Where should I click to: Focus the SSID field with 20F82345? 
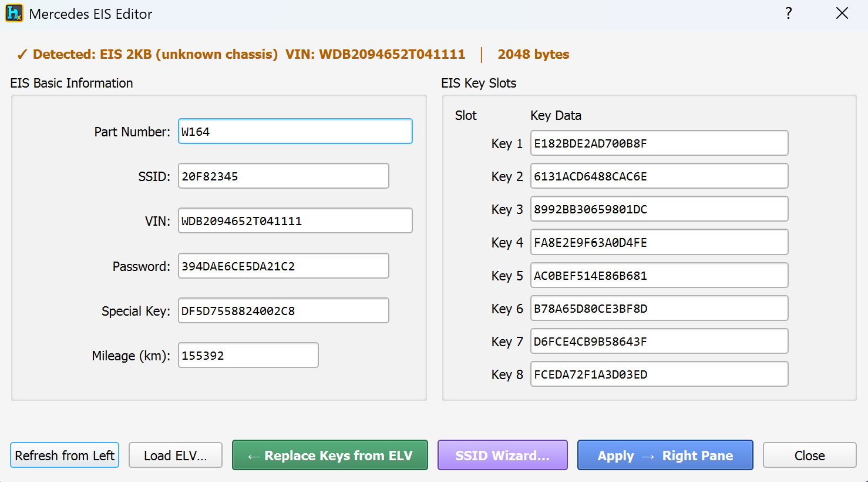pyautogui.click(x=284, y=176)
